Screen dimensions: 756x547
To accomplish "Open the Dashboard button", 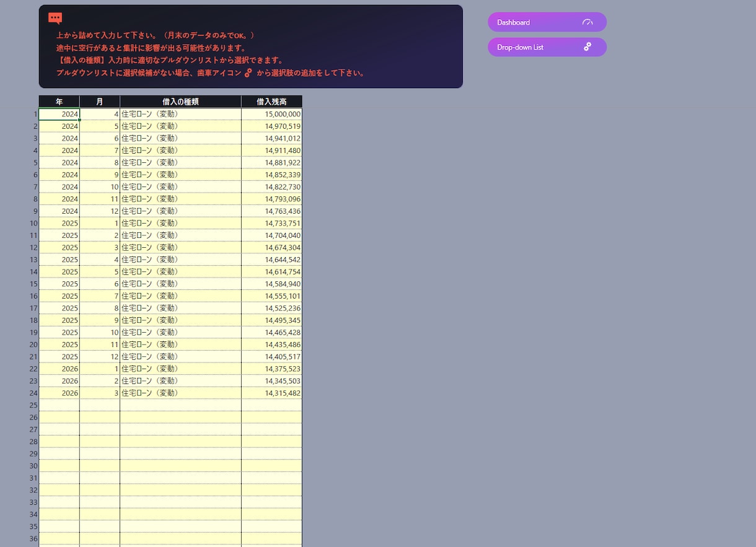I will [547, 22].
